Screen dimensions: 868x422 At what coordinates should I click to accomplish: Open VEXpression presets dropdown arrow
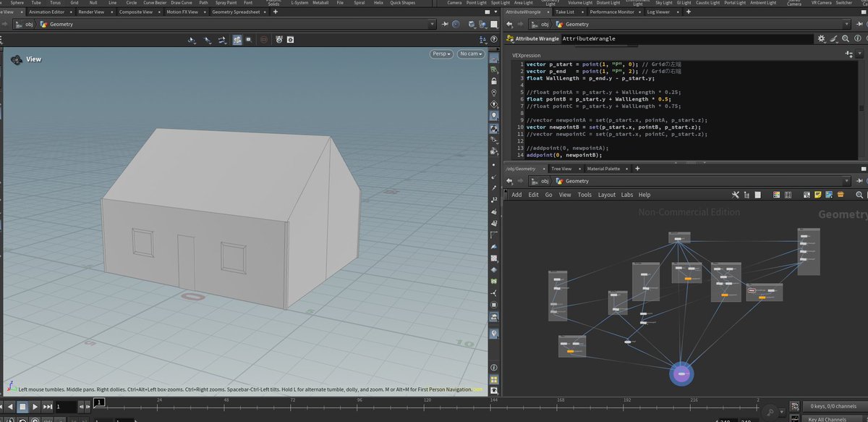(x=859, y=54)
